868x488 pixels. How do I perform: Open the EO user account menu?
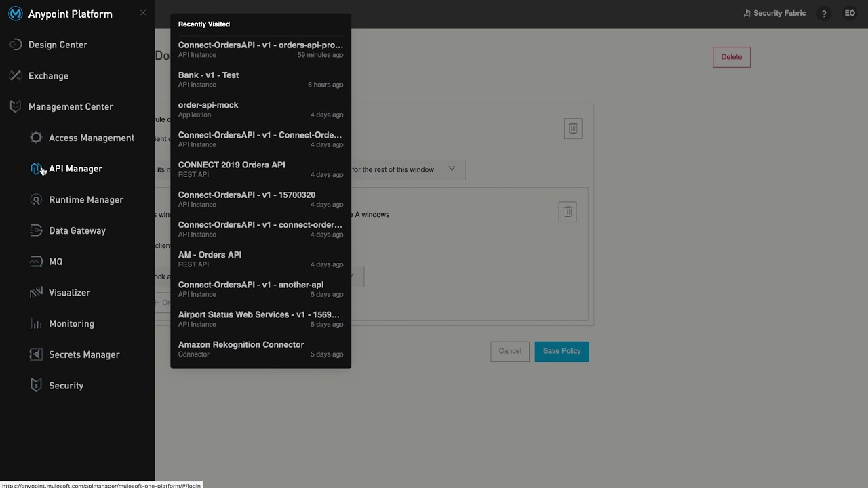pyautogui.click(x=850, y=14)
